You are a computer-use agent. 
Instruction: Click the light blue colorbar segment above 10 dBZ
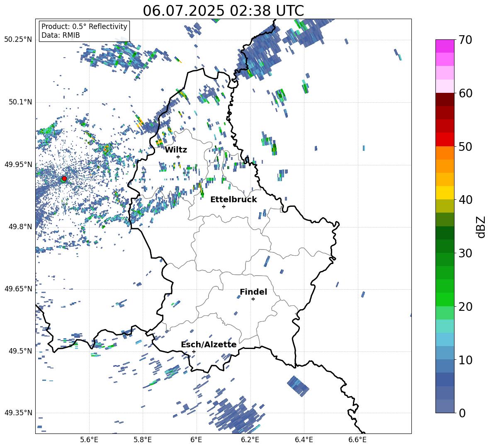pyautogui.click(x=445, y=339)
